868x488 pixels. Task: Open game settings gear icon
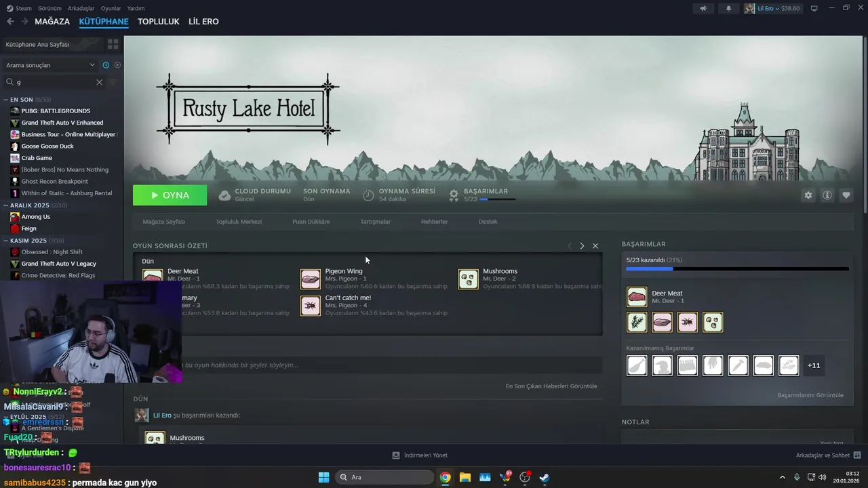pos(808,195)
